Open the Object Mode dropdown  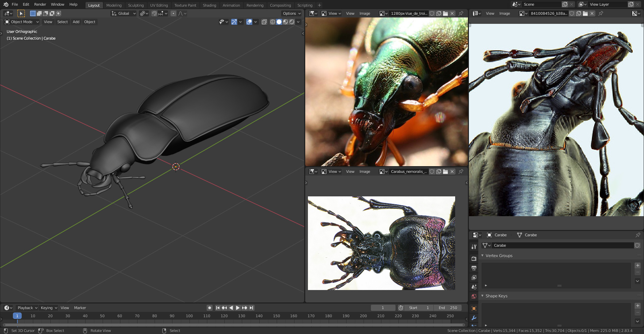click(x=22, y=22)
